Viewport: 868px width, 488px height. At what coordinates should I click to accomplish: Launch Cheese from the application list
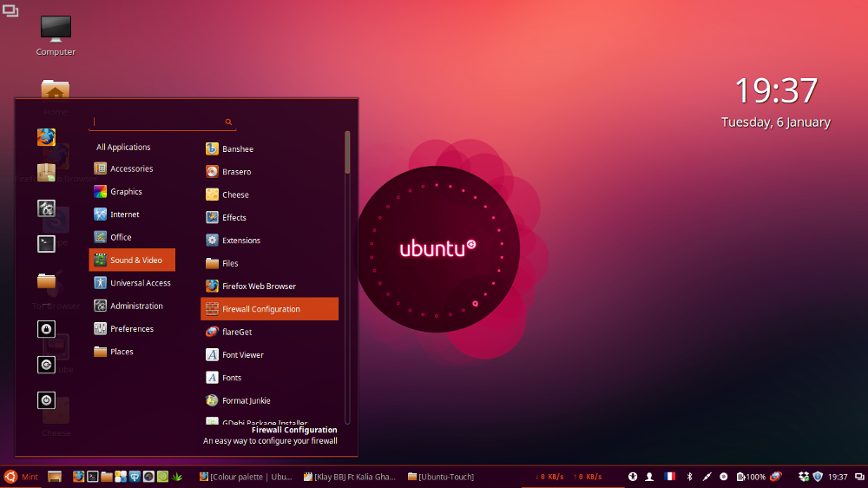pos(270,195)
